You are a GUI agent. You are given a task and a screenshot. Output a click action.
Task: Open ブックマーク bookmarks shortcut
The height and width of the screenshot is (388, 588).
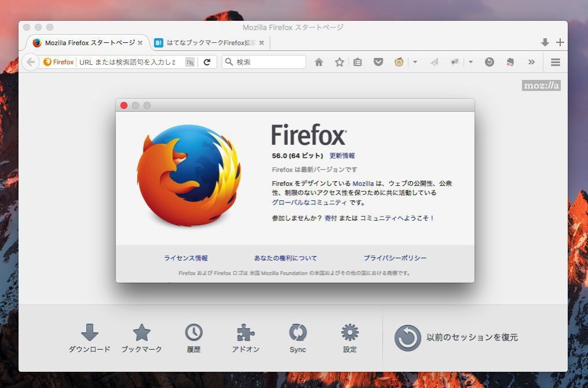142,338
